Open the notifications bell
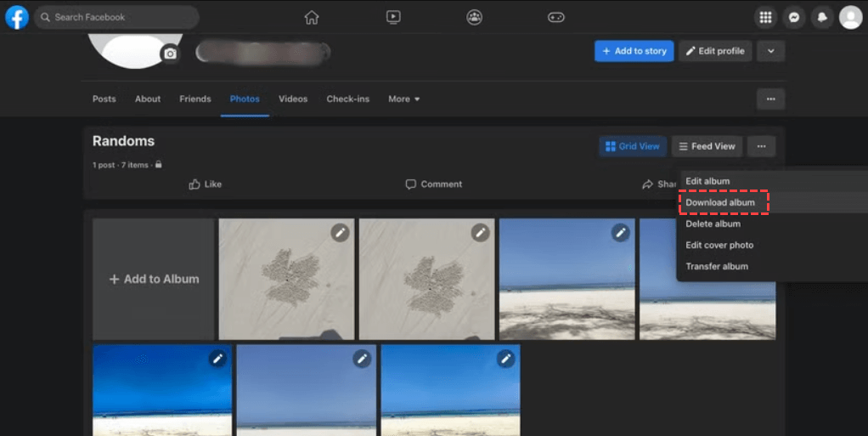The width and height of the screenshot is (868, 436). tap(822, 17)
